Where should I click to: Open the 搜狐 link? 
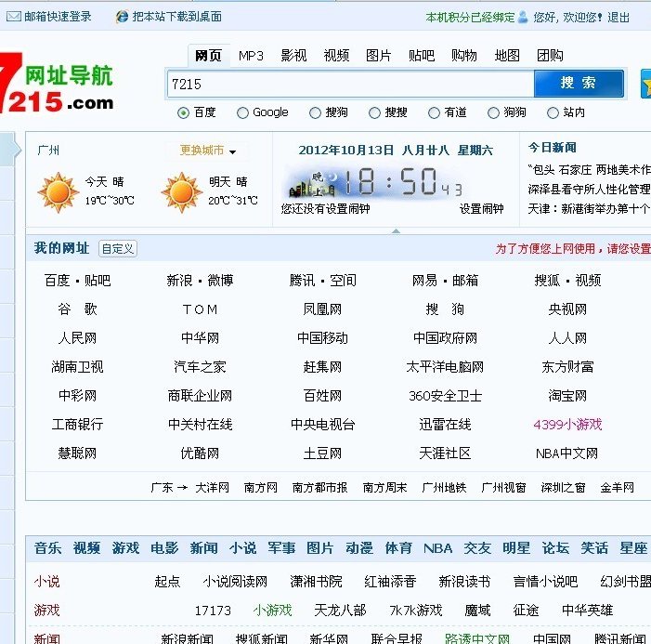(547, 281)
